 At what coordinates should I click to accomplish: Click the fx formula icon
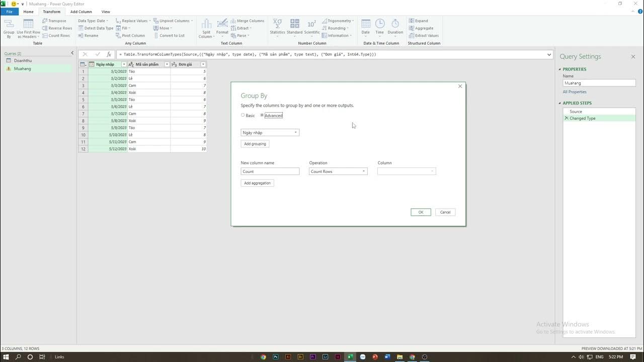tap(109, 54)
